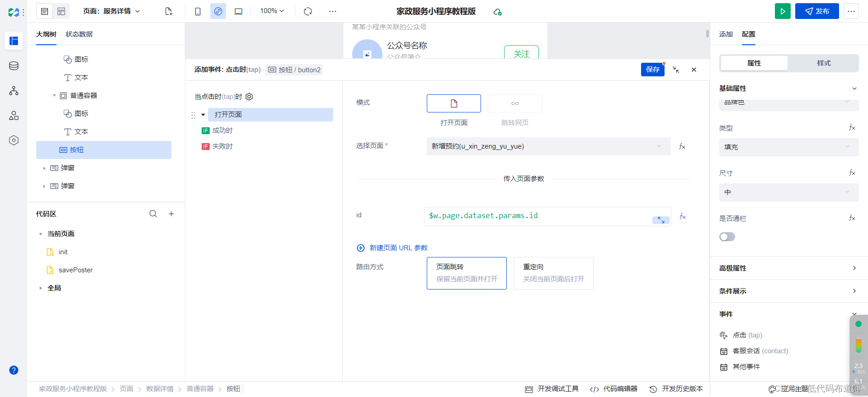The width and height of the screenshot is (868, 397).
Task: Switch to 样式 segment
Action: click(824, 63)
